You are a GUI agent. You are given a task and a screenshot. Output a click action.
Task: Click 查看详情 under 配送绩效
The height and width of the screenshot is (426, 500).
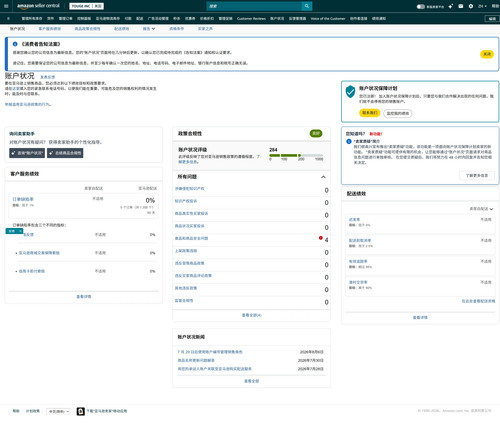tap(420, 317)
